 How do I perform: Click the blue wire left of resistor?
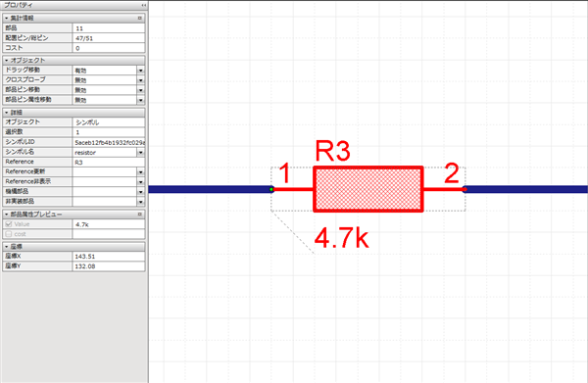210,190
